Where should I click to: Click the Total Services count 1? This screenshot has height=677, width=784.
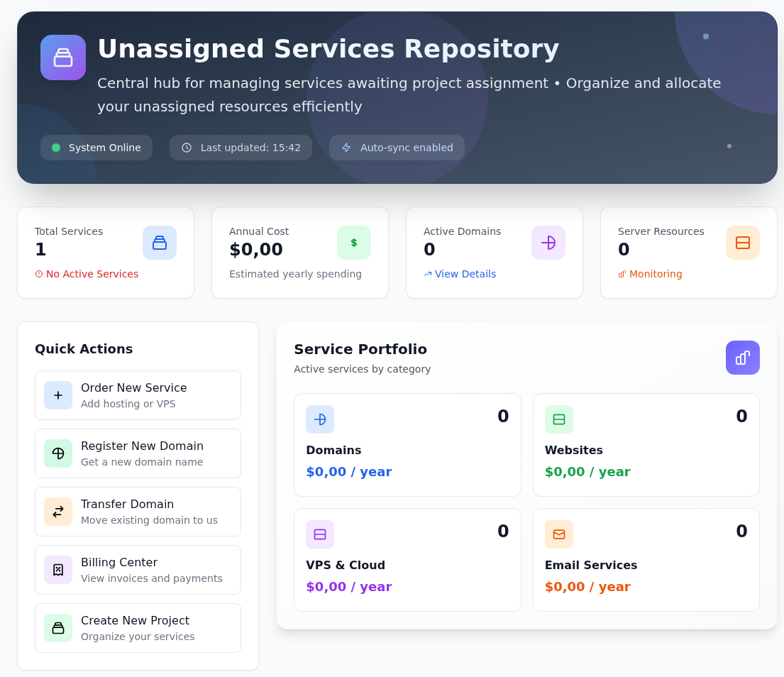pyautogui.click(x=40, y=250)
